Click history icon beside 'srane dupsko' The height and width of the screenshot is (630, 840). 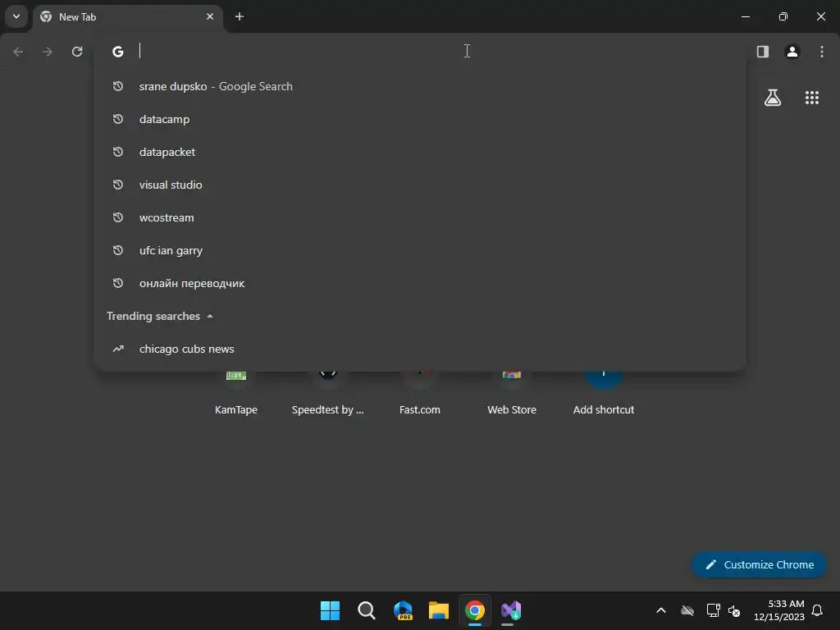(118, 85)
